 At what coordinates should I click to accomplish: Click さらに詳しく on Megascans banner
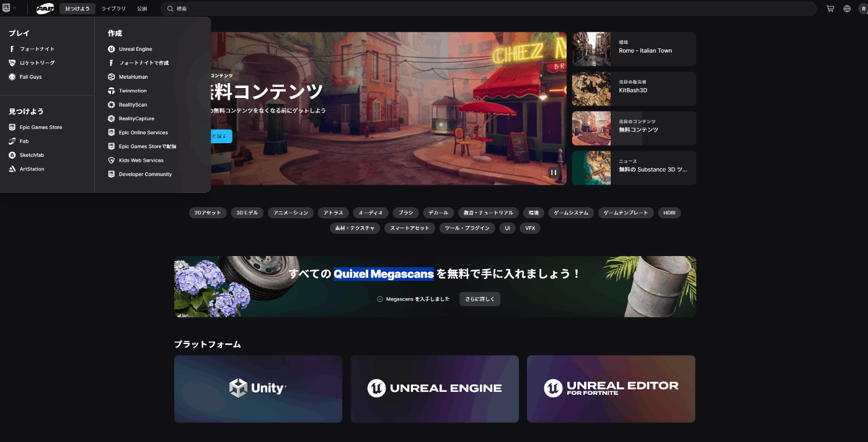pyautogui.click(x=480, y=299)
